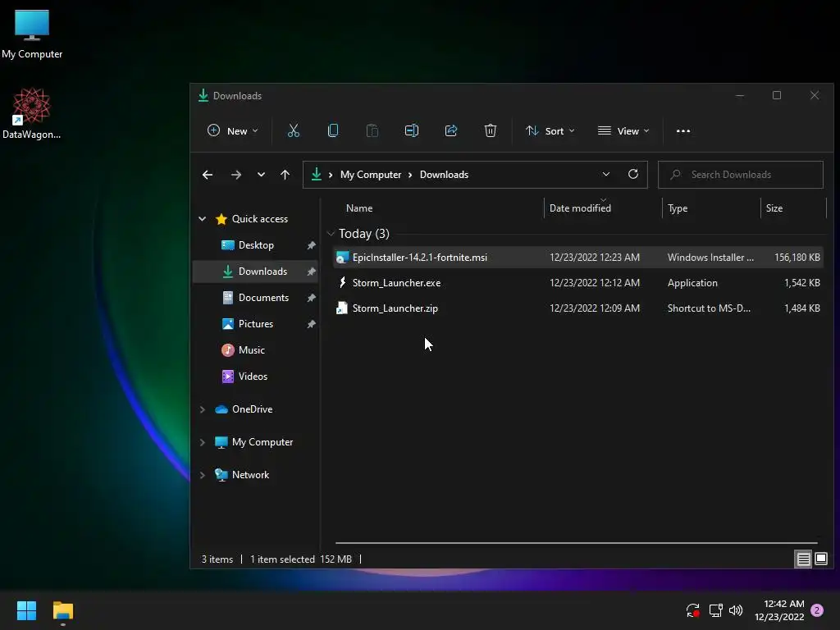Image resolution: width=840 pixels, height=630 pixels.
Task: Select Network in navigation pane
Action: [x=250, y=475]
